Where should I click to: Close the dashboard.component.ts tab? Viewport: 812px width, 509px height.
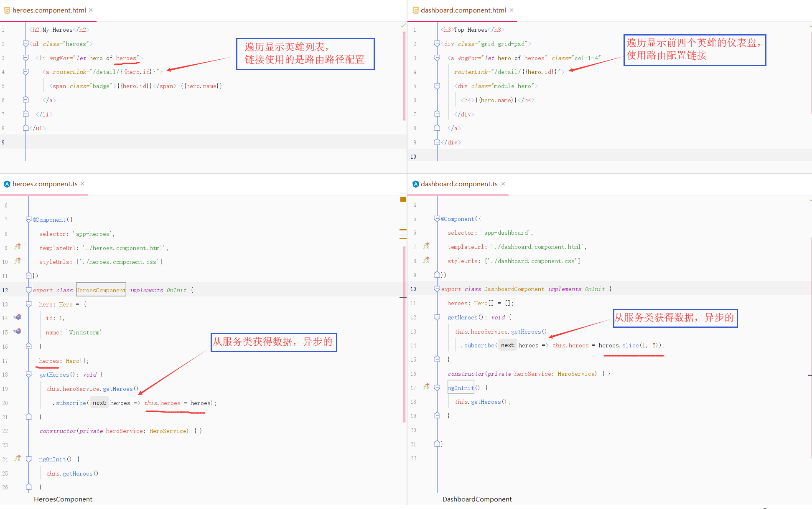pos(503,184)
